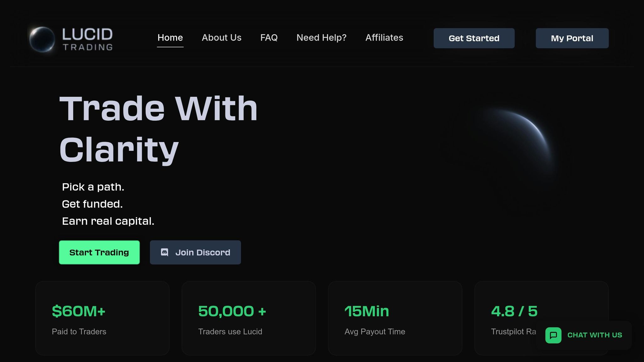
Task: Select the 50,000+ Traders use Lucid card
Action: pos(248,318)
